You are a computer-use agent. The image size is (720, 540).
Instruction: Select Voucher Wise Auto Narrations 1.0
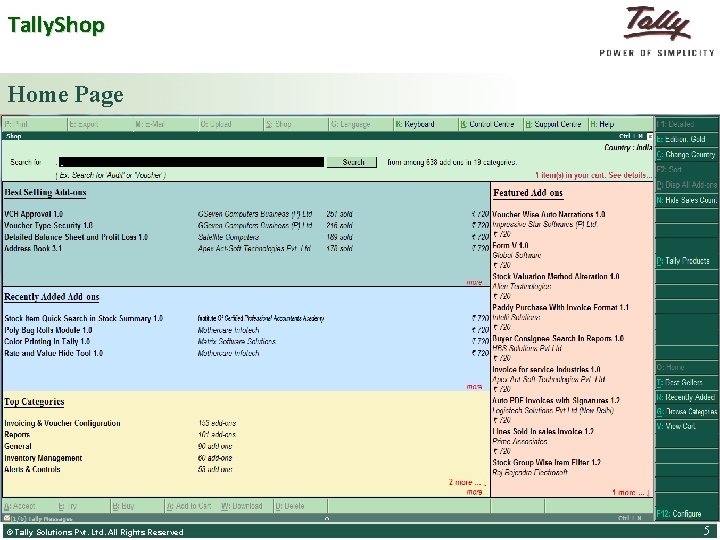click(x=549, y=214)
